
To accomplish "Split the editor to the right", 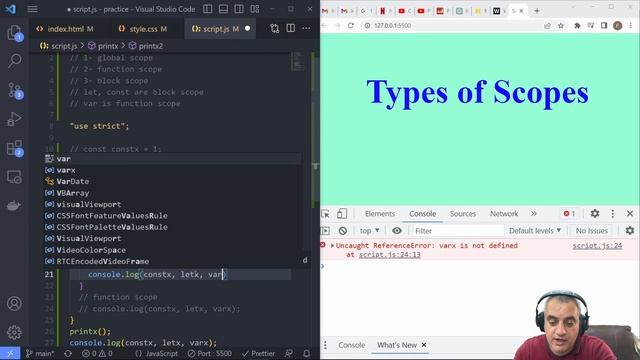I will click(291, 28).
